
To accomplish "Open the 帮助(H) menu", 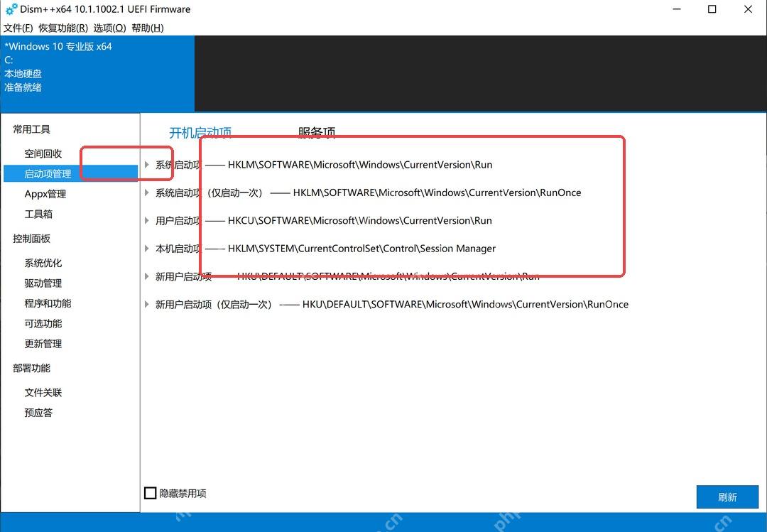I will (x=148, y=28).
